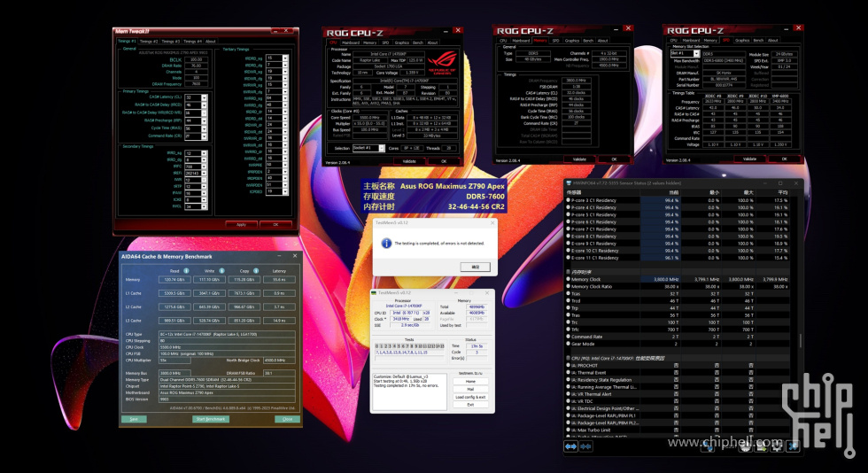Image resolution: width=868 pixels, height=473 pixels.
Task: Click the TestMem5 main window title icon
Action: [x=374, y=292]
